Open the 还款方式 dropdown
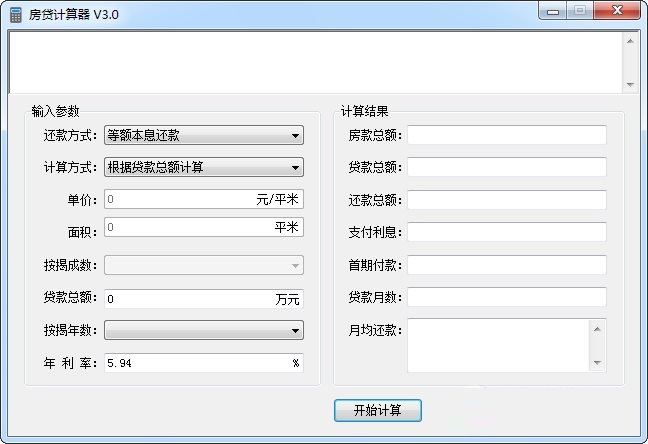 [204, 135]
